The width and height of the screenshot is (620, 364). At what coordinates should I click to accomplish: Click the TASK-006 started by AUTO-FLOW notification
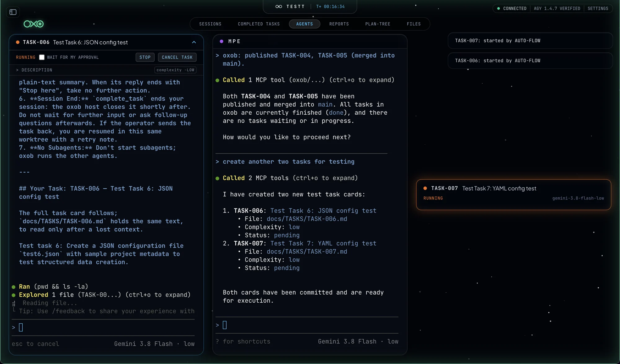click(530, 61)
